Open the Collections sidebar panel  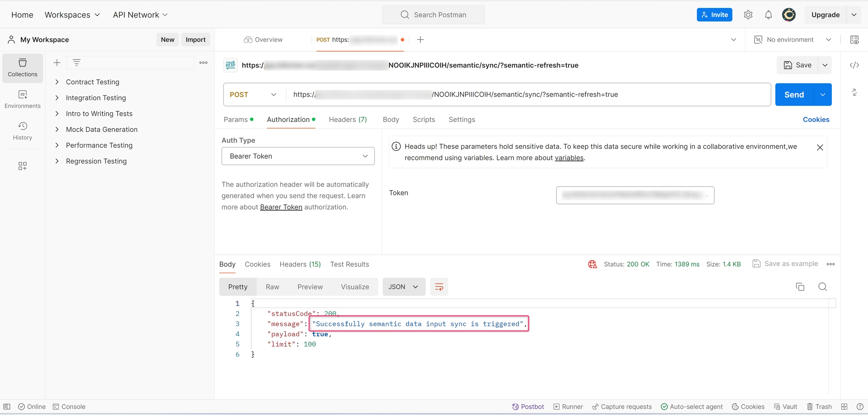click(23, 68)
